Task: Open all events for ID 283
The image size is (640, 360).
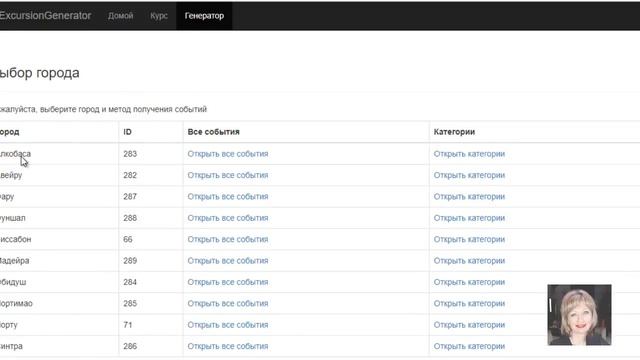Action: pos(228,154)
